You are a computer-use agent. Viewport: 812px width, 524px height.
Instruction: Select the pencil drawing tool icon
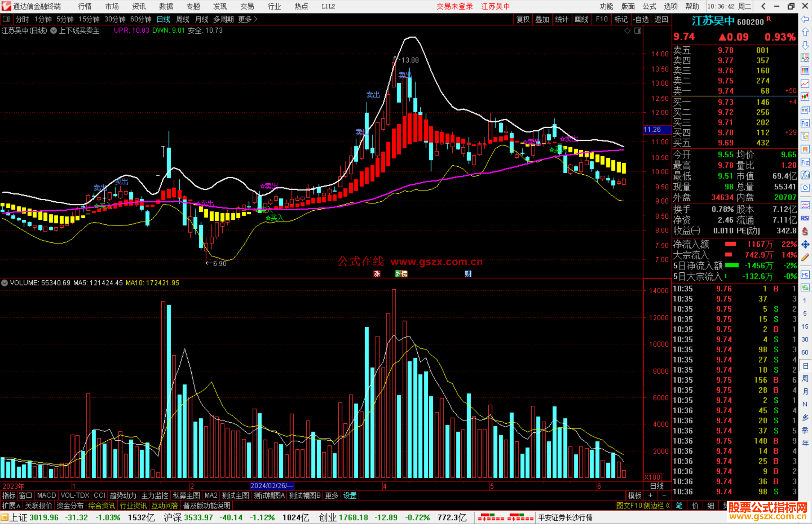coord(805,258)
